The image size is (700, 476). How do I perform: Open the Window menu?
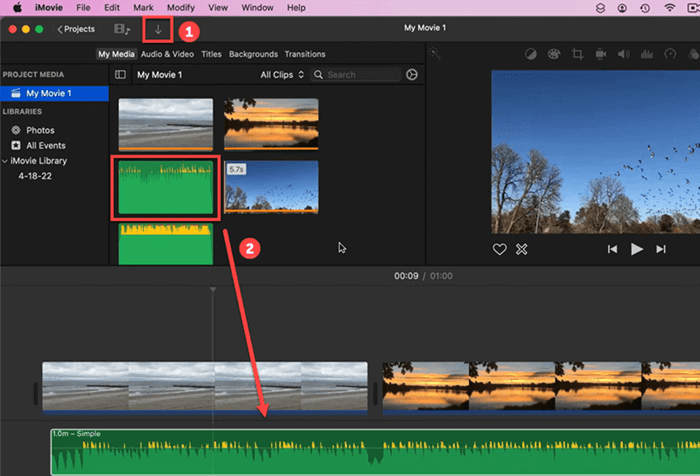click(x=257, y=8)
